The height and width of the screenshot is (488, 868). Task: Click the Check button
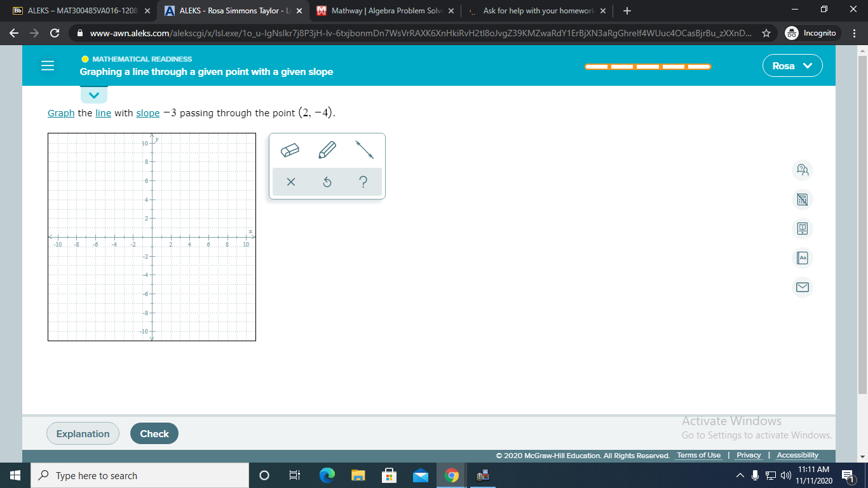[x=154, y=433]
